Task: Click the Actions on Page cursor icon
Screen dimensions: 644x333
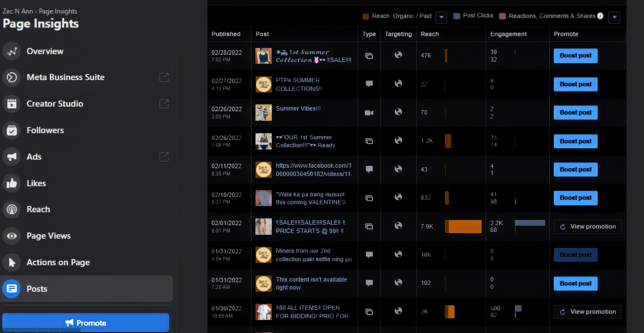Action: [12, 262]
